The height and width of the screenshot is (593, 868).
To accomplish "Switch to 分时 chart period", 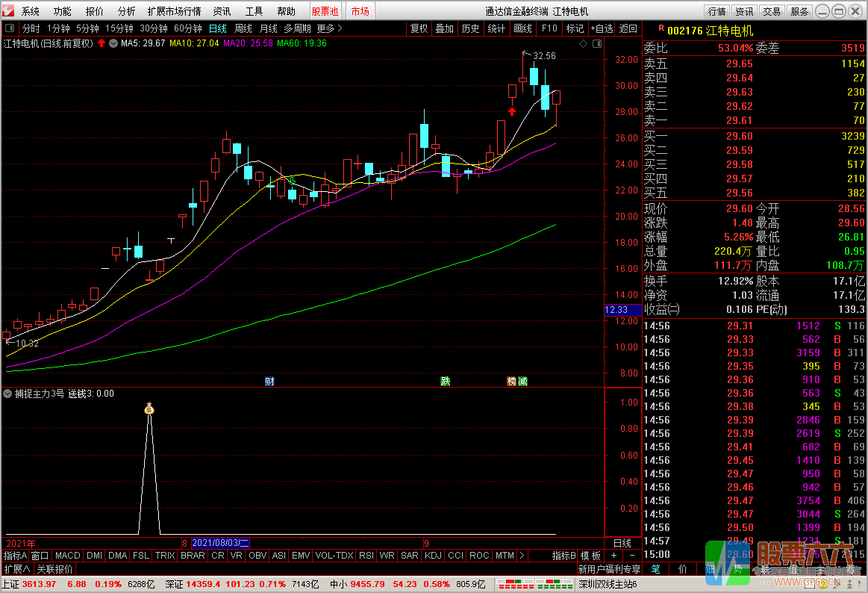I will coord(31,28).
